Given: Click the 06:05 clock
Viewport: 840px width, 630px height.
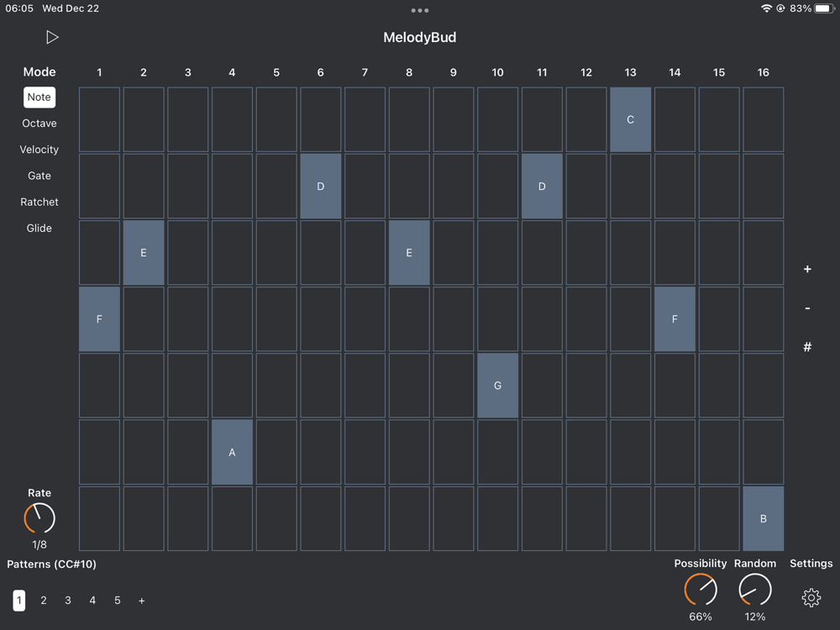Looking at the screenshot, I should (x=19, y=8).
